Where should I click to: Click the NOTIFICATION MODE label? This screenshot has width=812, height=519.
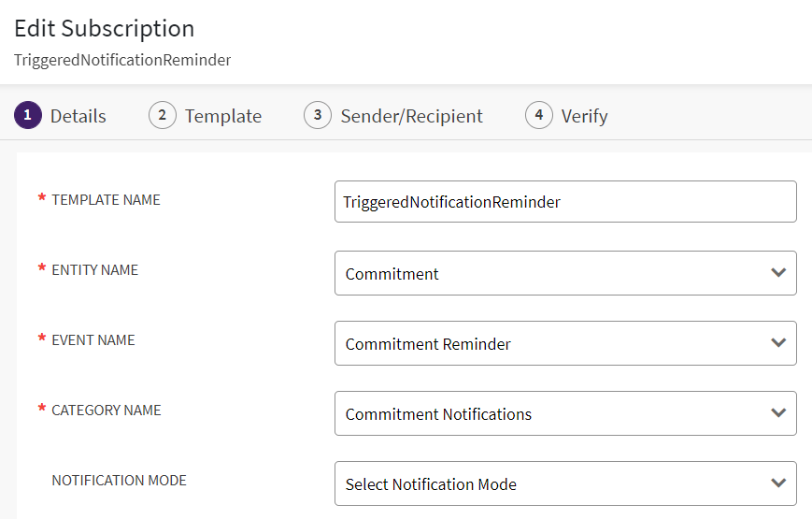119,481
